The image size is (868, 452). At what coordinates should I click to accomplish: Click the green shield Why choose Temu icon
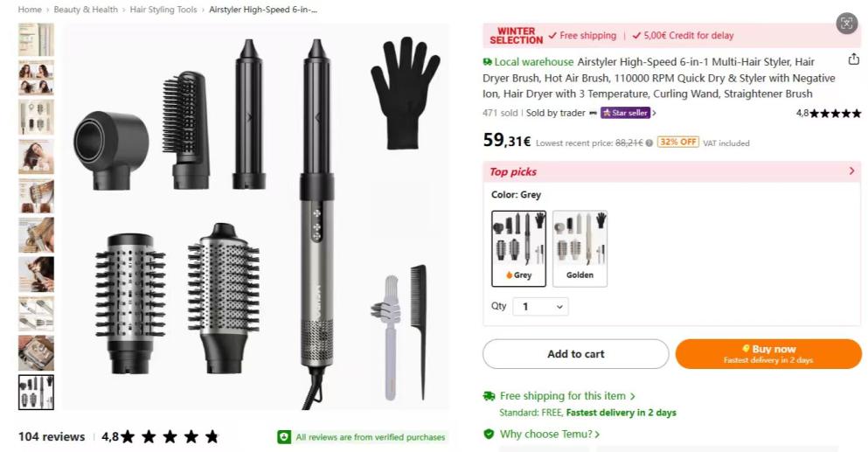(489, 434)
